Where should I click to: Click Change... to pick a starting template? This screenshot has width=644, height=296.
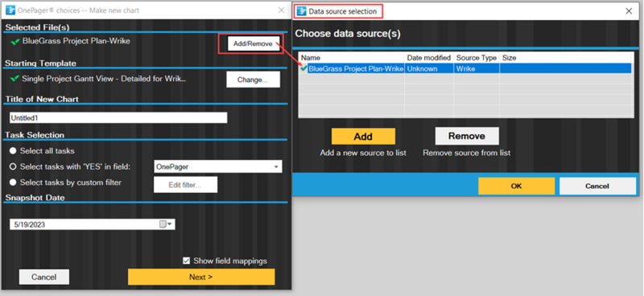tap(253, 80)
